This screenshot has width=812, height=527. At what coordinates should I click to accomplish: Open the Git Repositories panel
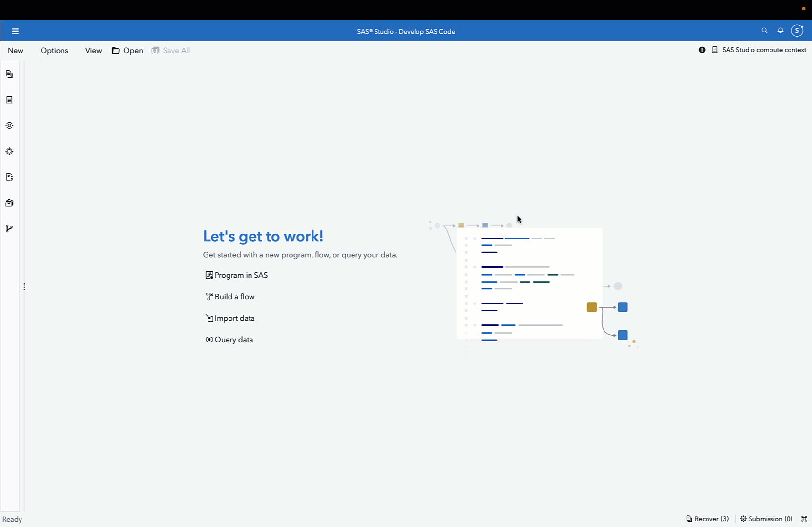point(9,228)
